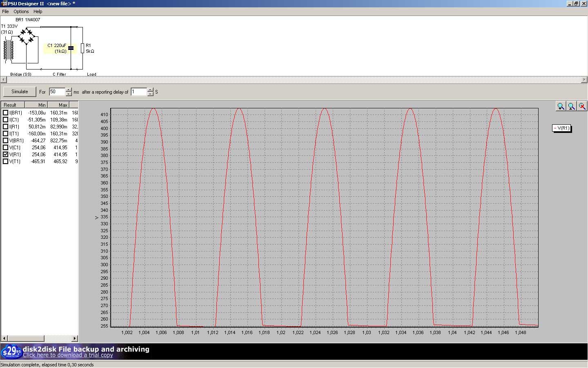Select the bridge rectifier BR1 diode symbol
Image resolution: width=588 pixels, height=368 pixels.
click(x=27, y=36)
